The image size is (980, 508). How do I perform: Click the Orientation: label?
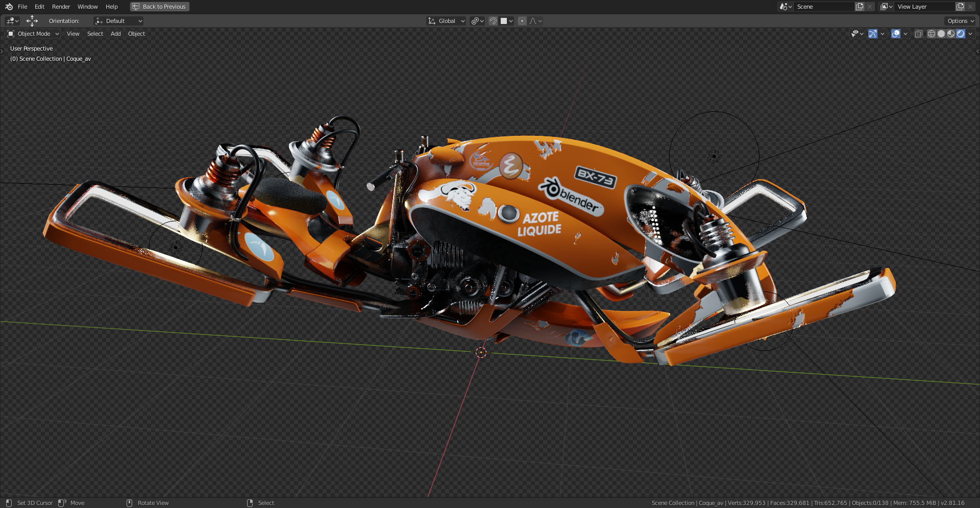click(x=64, y=21)
